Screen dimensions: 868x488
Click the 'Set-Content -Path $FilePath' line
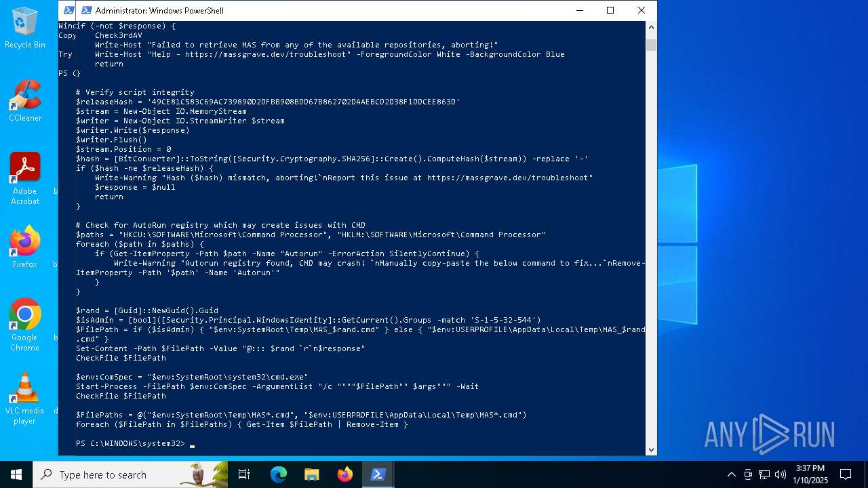pos(220,348)
